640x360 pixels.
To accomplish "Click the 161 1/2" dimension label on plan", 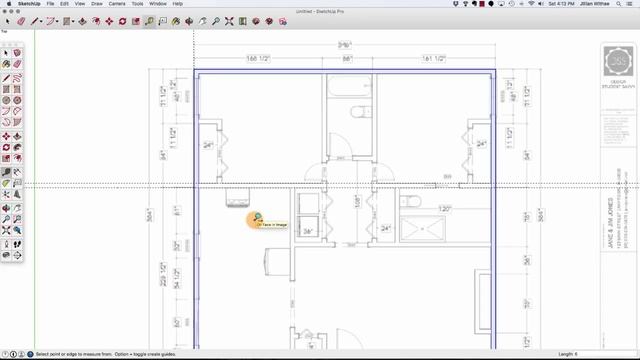I will 433,59.
